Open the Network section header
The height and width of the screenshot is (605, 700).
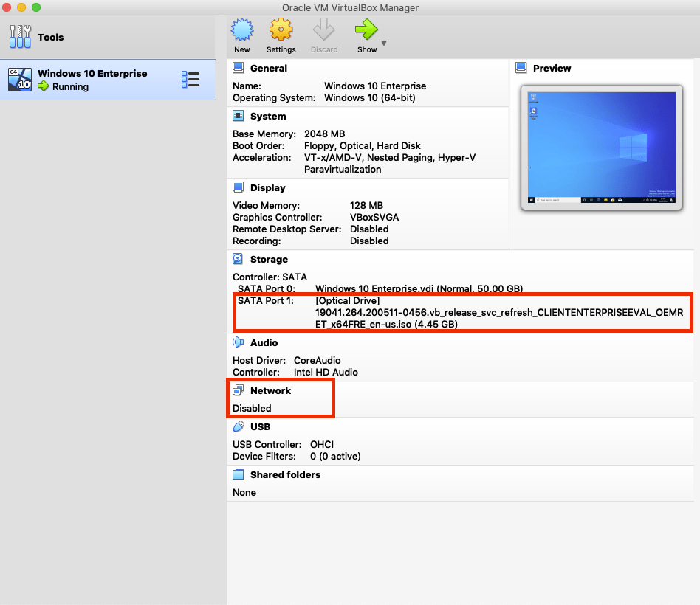tap(270, 390)
